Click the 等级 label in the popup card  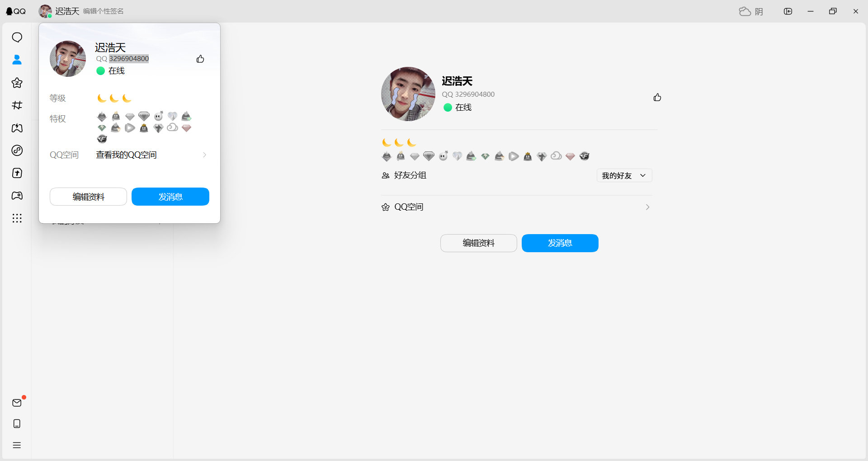(x=58, y=99)
